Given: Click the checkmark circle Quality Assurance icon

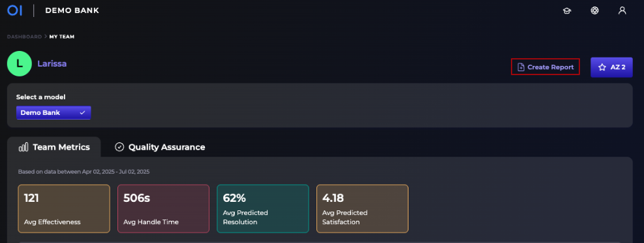Looking at the screenshot, I should coord(119,147).
